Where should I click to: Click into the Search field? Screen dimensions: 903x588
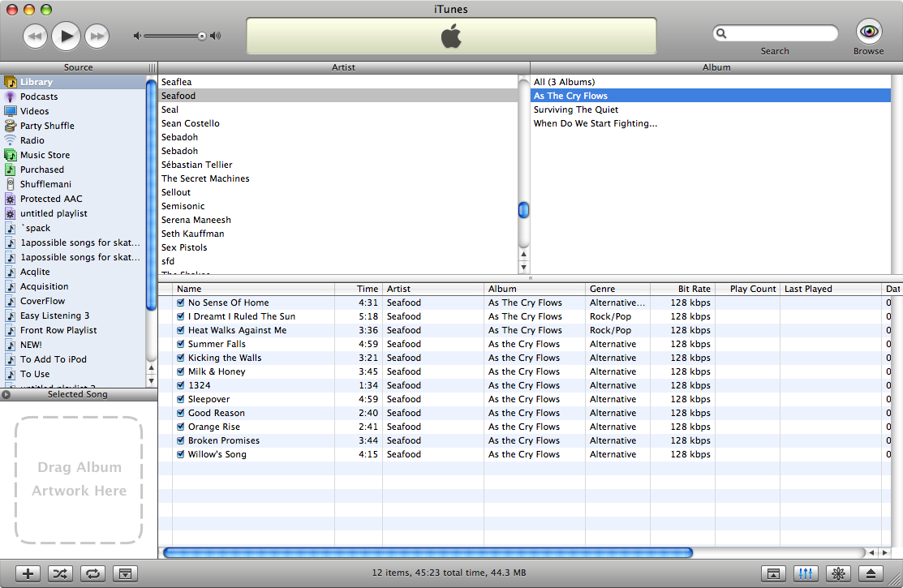[775, 33]
